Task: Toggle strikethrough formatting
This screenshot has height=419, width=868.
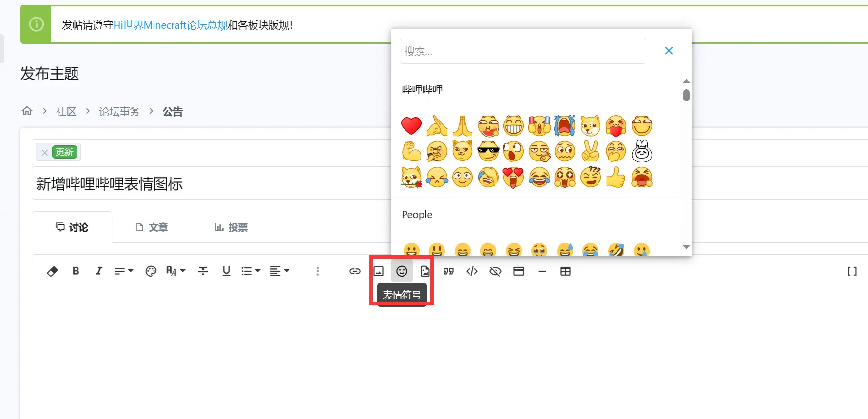Action: [x=203, y=271]
